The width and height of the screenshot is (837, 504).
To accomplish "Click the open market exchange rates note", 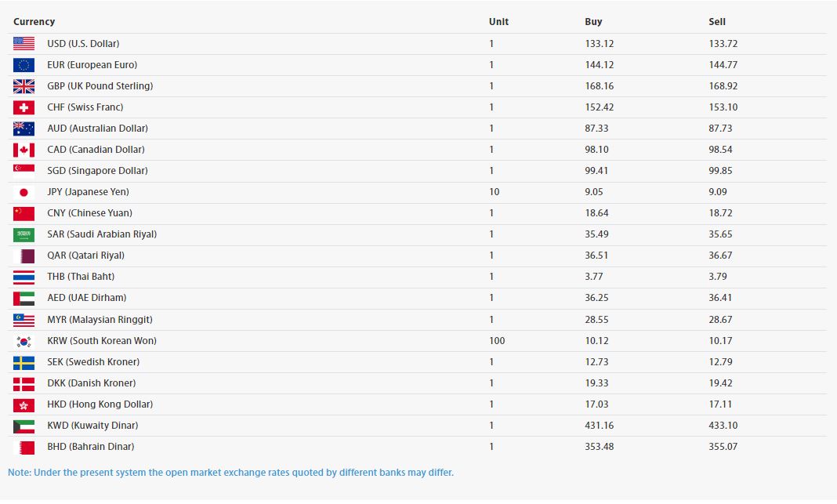I will [230, 473].
